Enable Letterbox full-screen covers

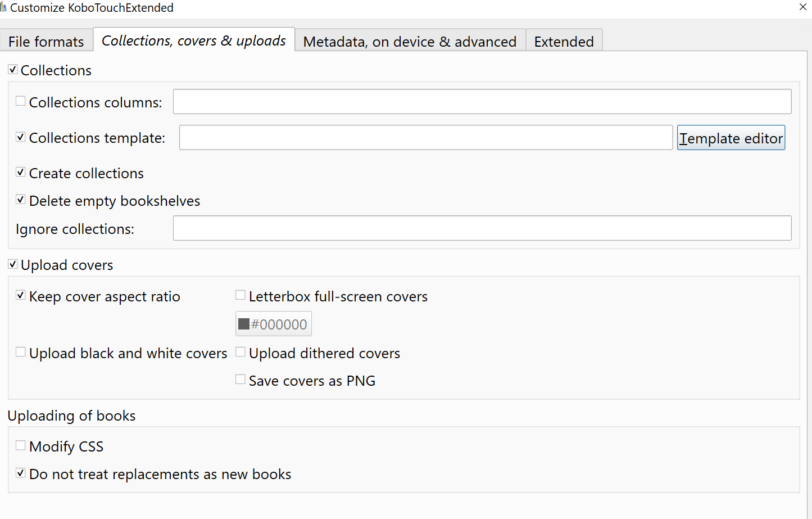(241, 295)
